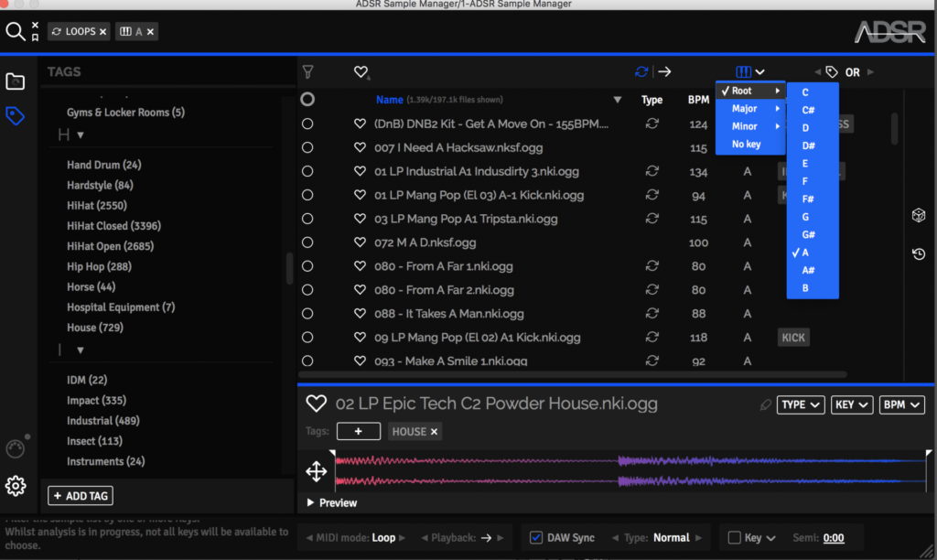This screenshot has height=560, width=937.
Task: Open the TYPE dropdown in sample details
Action: 801,405
